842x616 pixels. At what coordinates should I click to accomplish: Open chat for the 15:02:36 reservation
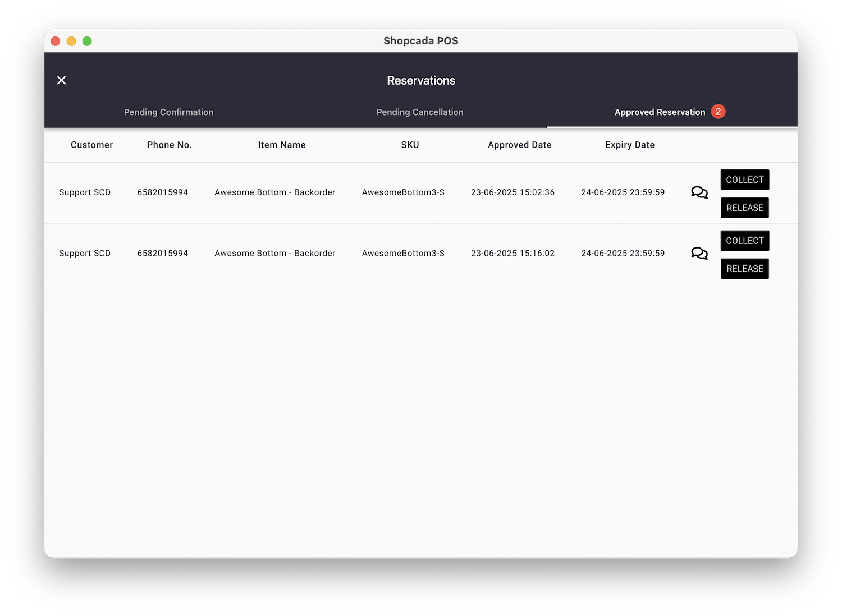699,192
